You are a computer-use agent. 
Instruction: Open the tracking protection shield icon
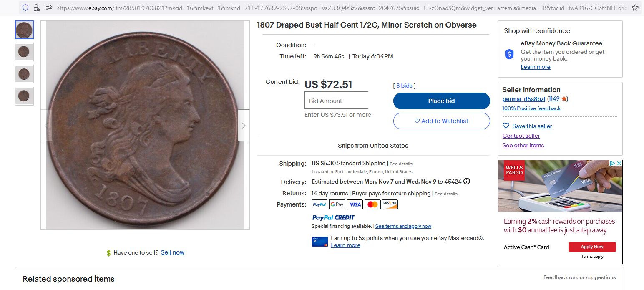click(x=25, y=8)
